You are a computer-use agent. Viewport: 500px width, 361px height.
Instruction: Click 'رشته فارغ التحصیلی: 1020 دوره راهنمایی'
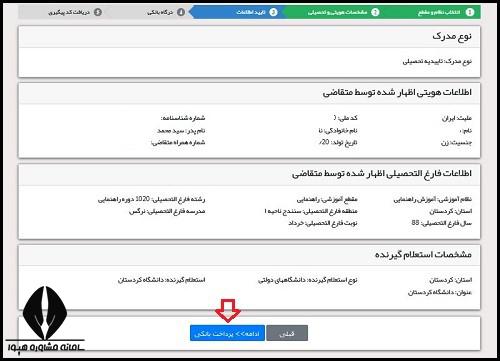[151, 199]
